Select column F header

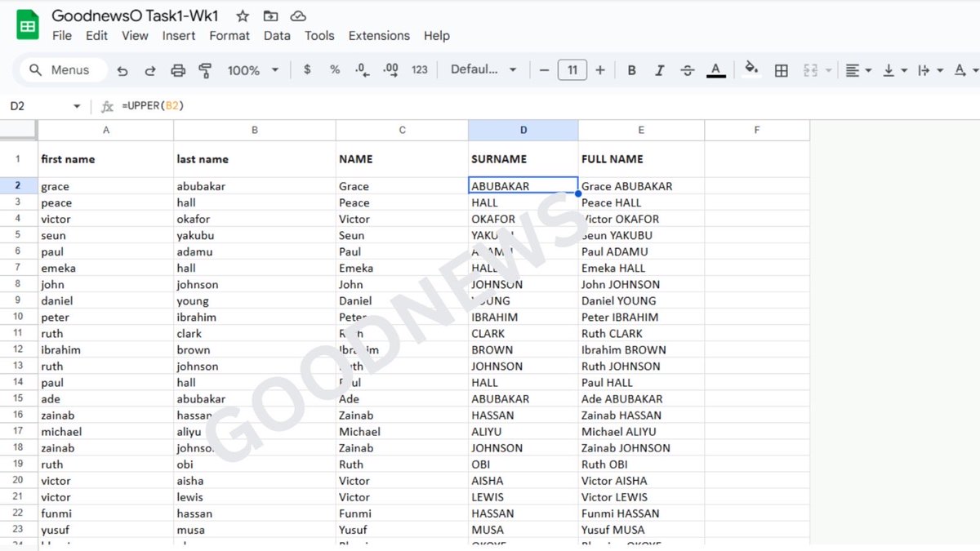tap(757, 130)
